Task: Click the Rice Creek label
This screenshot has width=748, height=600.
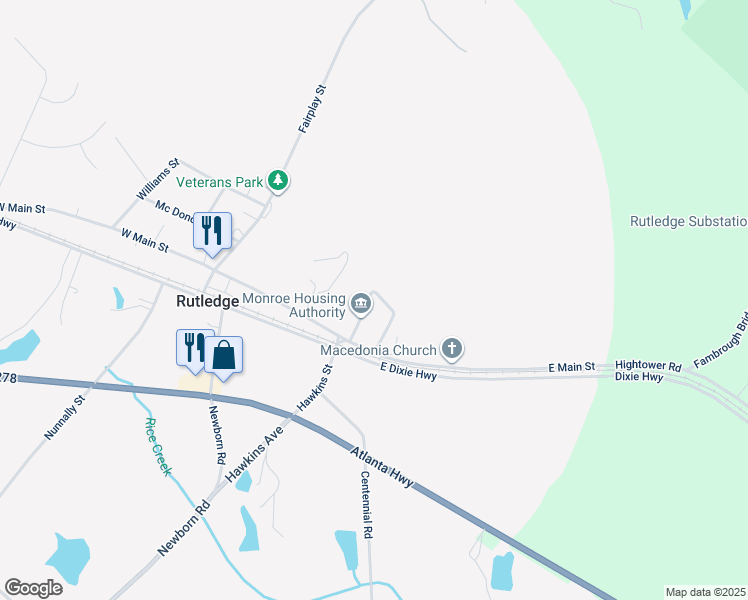Action: click(x=158, y=447)
